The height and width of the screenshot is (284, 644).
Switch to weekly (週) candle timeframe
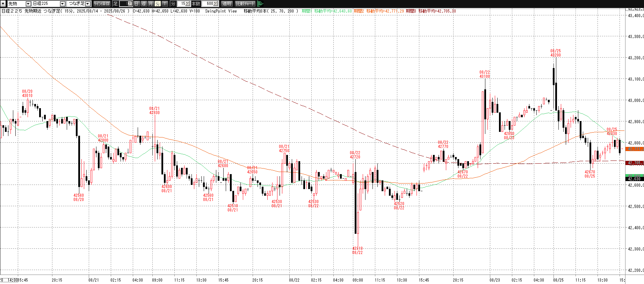[x=144, y=3]
